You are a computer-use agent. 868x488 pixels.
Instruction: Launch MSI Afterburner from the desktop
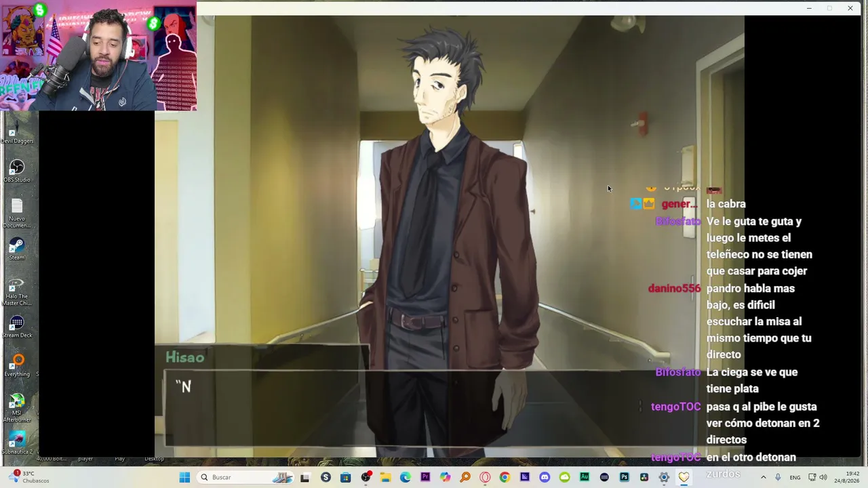click(x=17, y=407)
